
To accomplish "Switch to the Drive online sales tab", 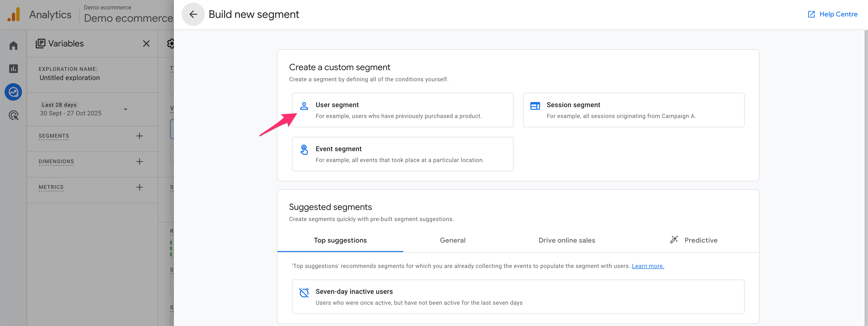I will [x=566, y=240].
